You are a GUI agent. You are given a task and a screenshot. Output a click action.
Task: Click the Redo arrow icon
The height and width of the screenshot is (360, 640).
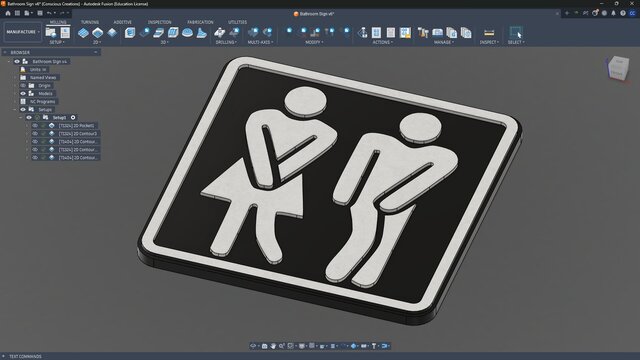pos(62,13)
